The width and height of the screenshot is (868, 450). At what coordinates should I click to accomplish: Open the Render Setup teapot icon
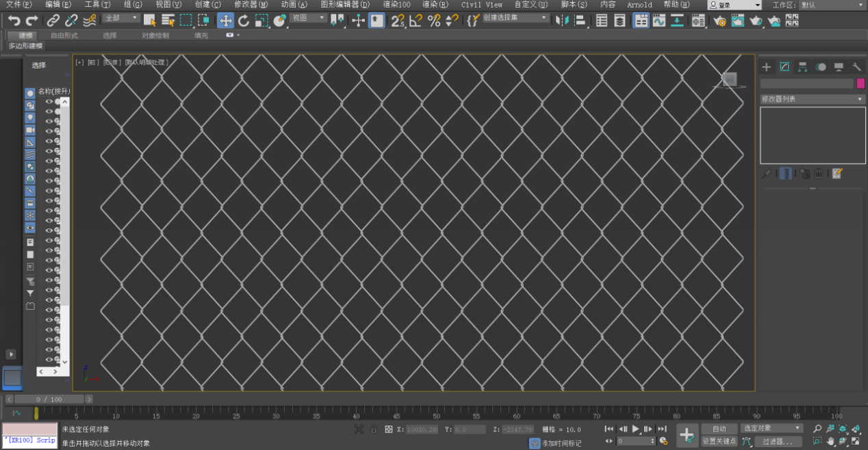(719, 21)
